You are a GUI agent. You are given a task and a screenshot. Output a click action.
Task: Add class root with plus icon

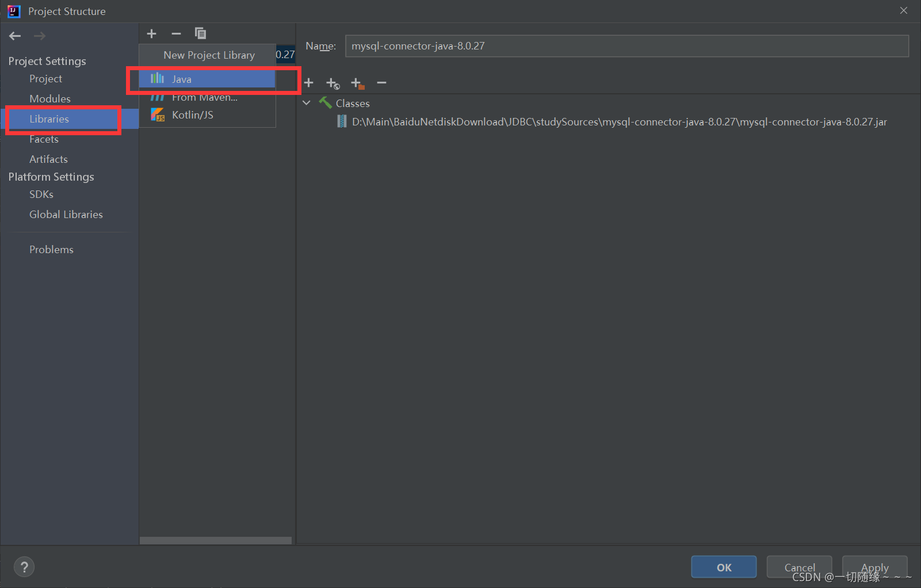pos(309,83)
